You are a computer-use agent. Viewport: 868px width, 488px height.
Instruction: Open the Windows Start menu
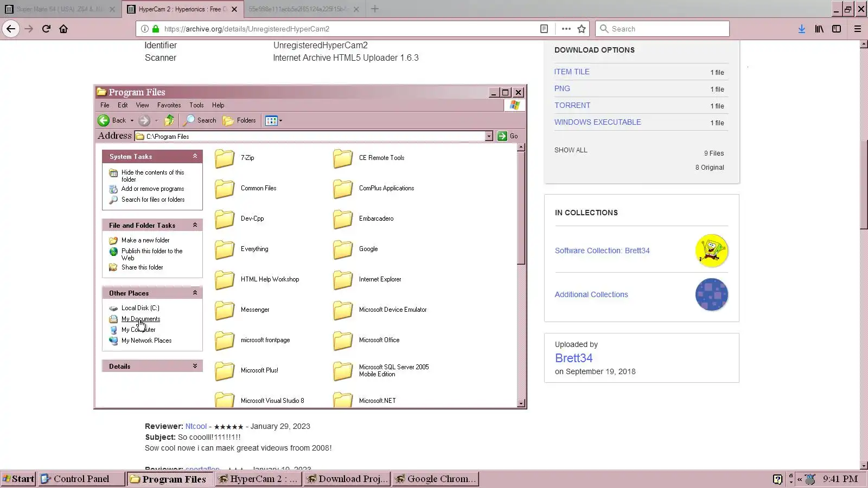coord(18,479)
